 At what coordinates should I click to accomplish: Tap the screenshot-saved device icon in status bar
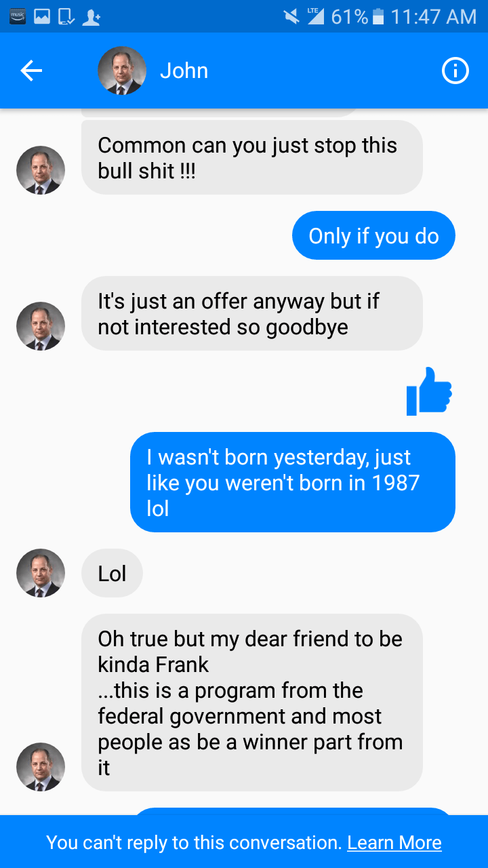pos(66,16)
